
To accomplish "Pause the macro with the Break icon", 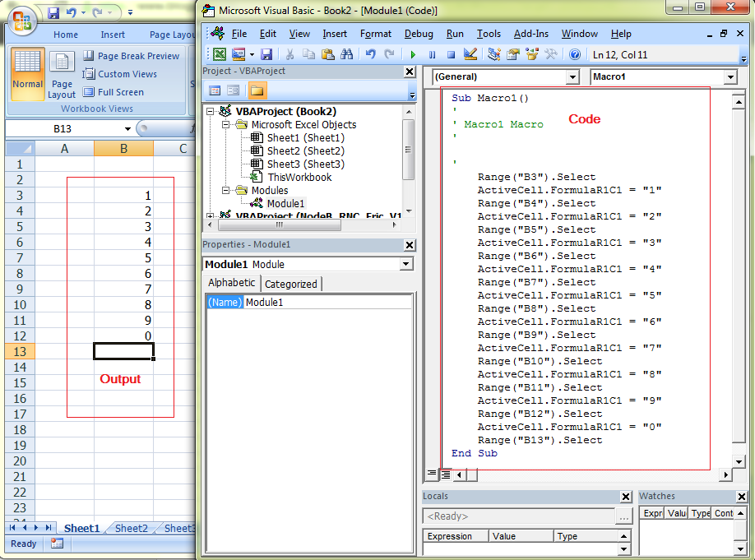I will [x=431, y=54].
